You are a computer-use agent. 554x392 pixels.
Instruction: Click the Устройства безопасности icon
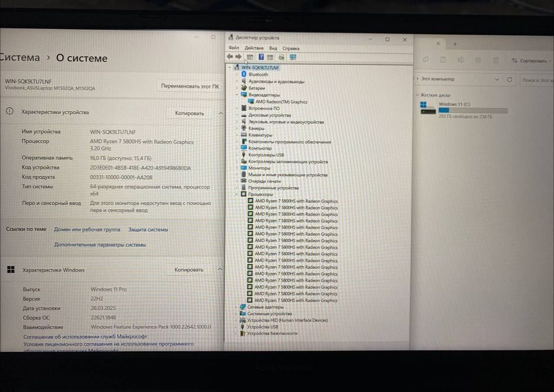[x=242, y=333]
